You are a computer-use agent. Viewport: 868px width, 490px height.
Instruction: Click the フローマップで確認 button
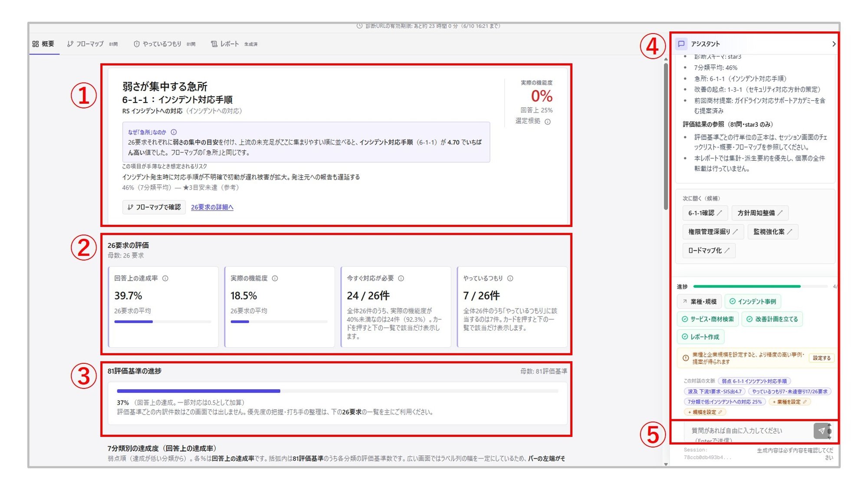tap(154, 207)
